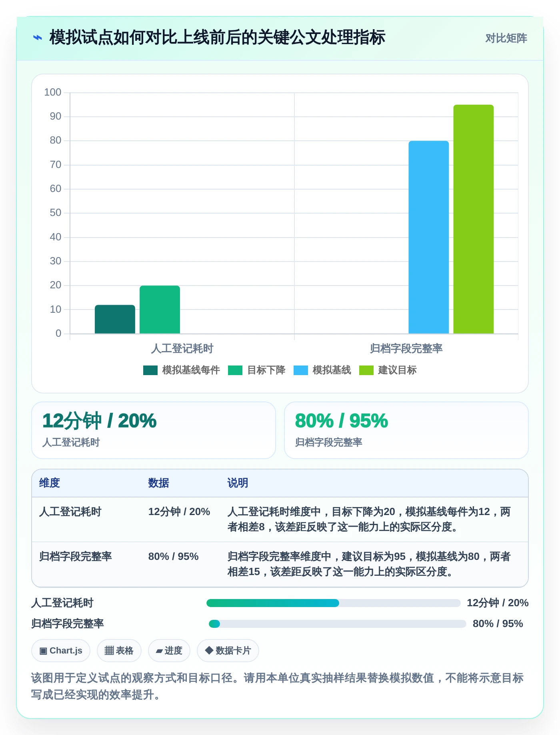Click the Chart.js tag chip
The image size is (560, 735).
tap(61, 651)
